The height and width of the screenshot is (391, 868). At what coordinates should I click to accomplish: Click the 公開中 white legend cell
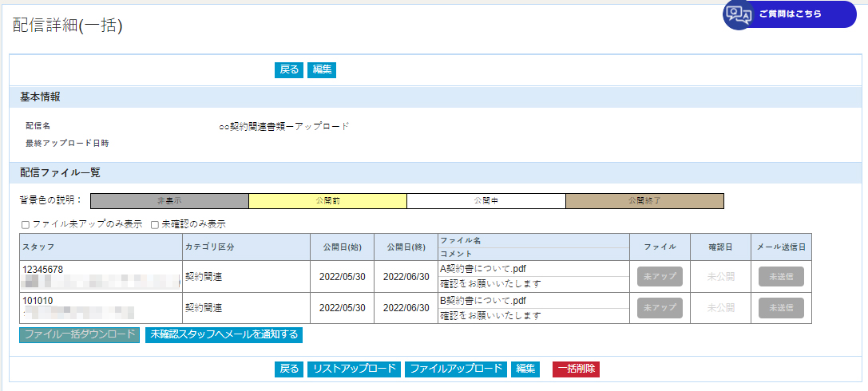tap(486, 201)
